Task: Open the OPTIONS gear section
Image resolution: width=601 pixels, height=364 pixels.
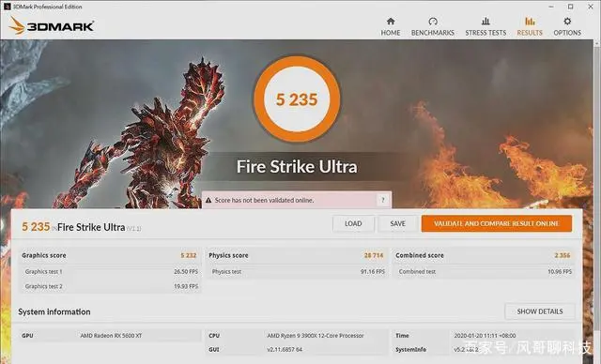Action: (567, 27)
